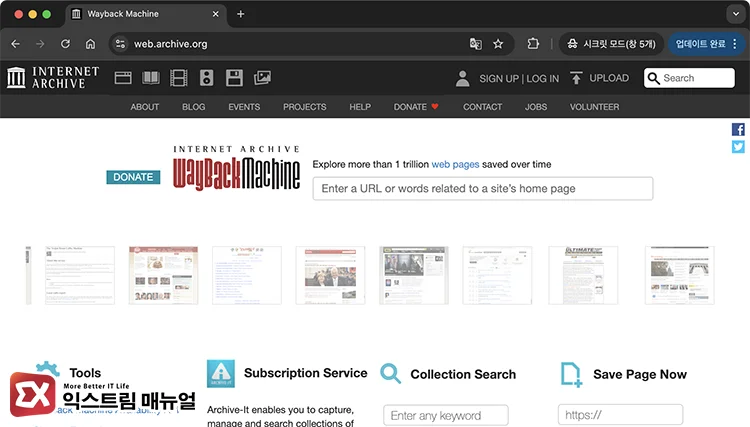This screenshot has width=750, height=427.
Task: Go back with the browser back arrow
Action: click(15, 44)
